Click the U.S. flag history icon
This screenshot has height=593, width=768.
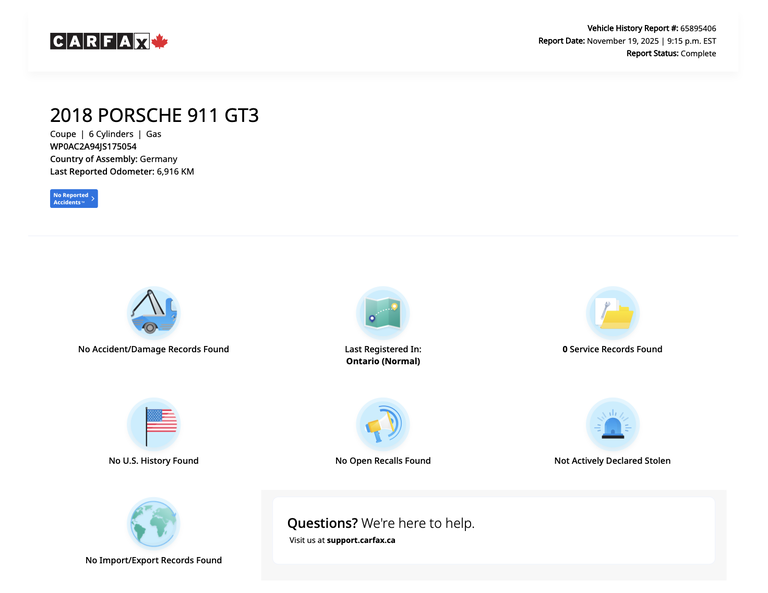click(153, 424)
